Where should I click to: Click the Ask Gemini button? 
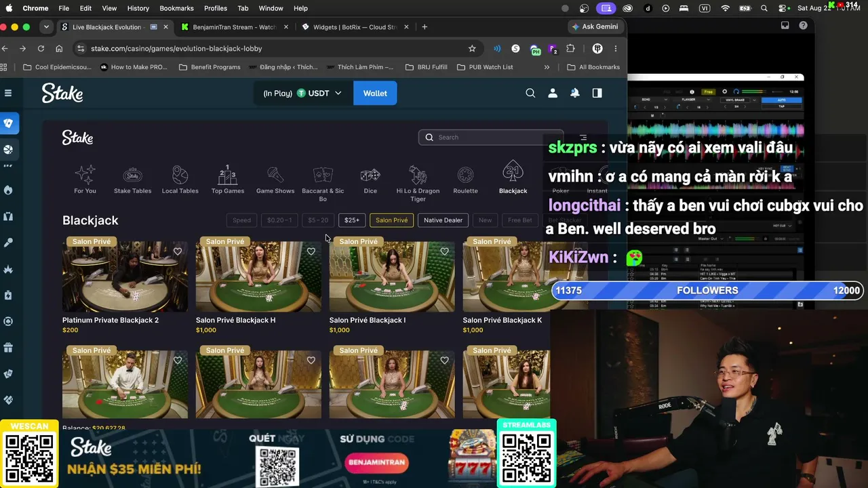click(595, 27)
